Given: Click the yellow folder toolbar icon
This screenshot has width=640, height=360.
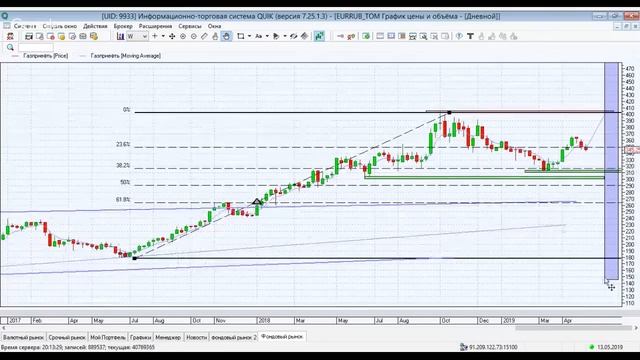Looking at the screenshot, I should 61,36.
